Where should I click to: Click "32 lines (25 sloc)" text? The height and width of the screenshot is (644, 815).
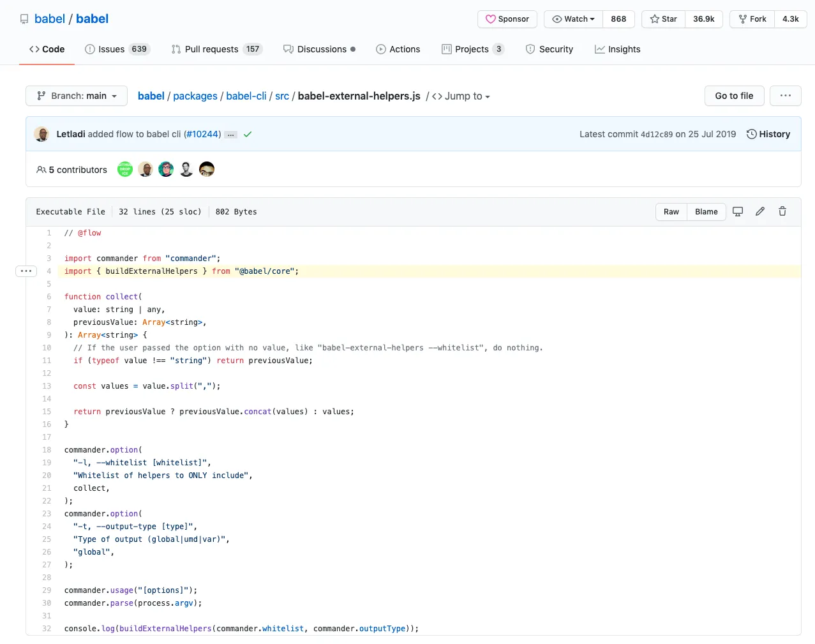click(160, 212)
